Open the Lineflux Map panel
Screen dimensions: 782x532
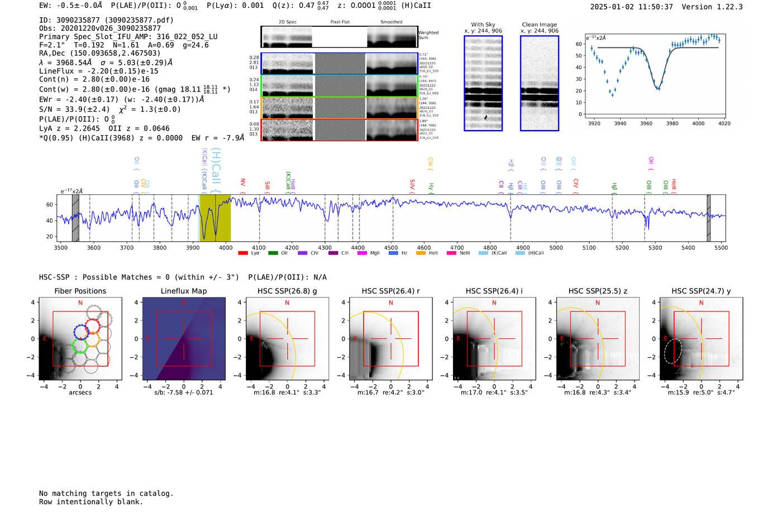point(184,338)
